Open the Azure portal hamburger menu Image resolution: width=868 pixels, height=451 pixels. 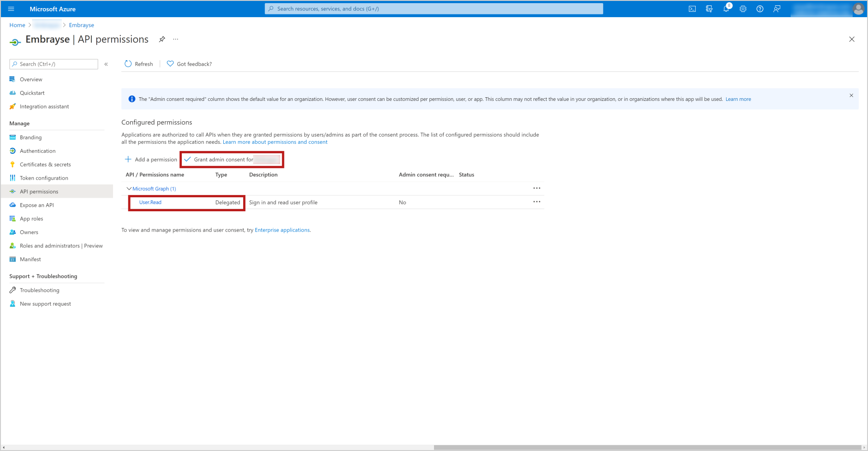tap(11, 9)
